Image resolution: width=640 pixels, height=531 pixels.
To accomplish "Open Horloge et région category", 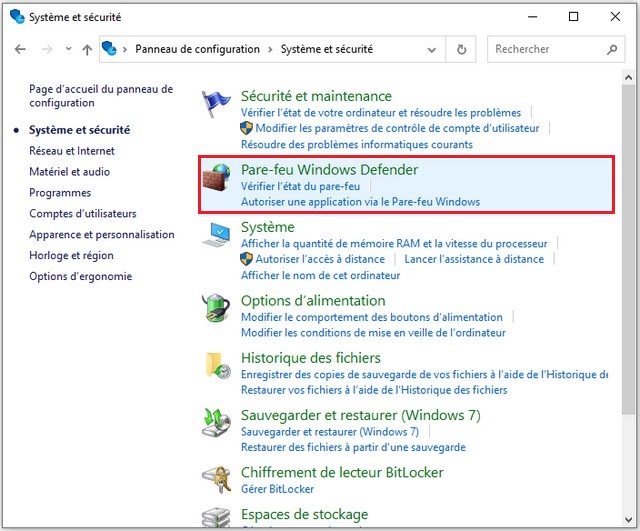I will (71, 256).
